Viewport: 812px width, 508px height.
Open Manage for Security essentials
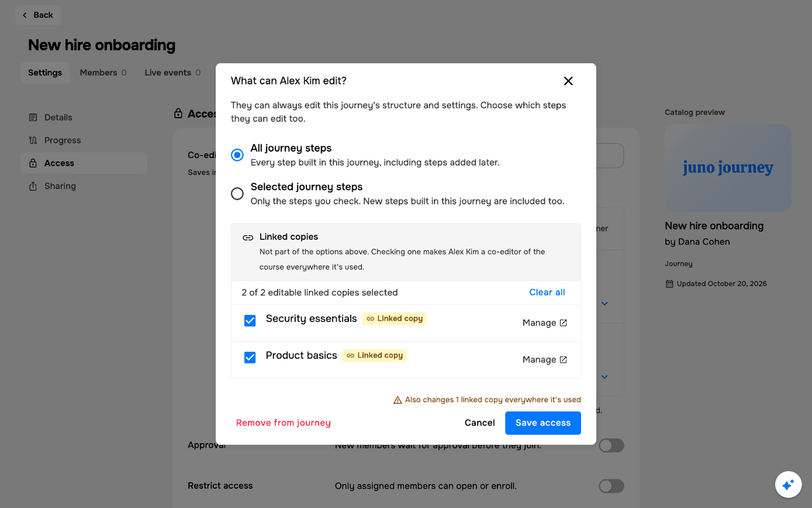coord(545,323)
